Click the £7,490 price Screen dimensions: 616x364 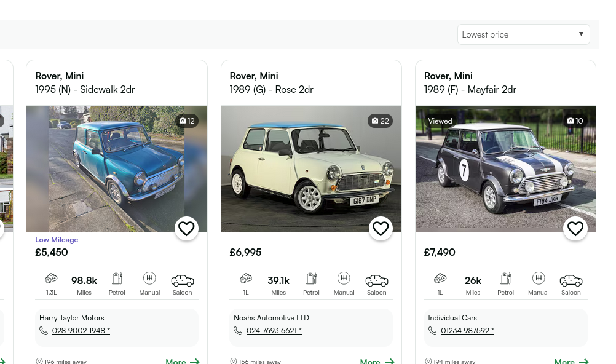(x=440, y=252)
